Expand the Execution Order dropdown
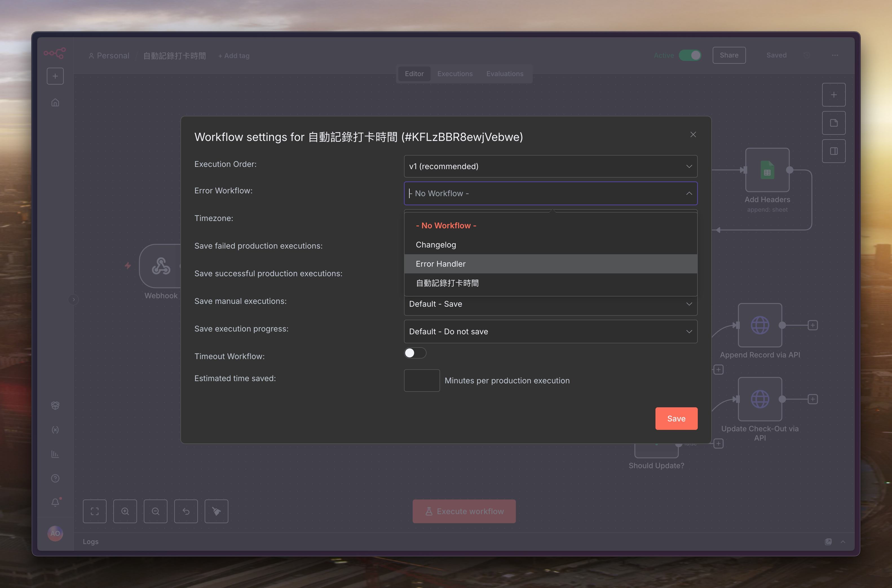This screenshot has height=588, width=892. tap(550, 166)
